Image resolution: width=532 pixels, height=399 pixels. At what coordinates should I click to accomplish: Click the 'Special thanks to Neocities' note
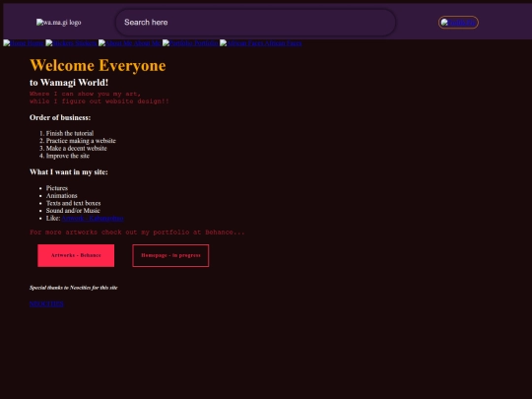[73, 288]
